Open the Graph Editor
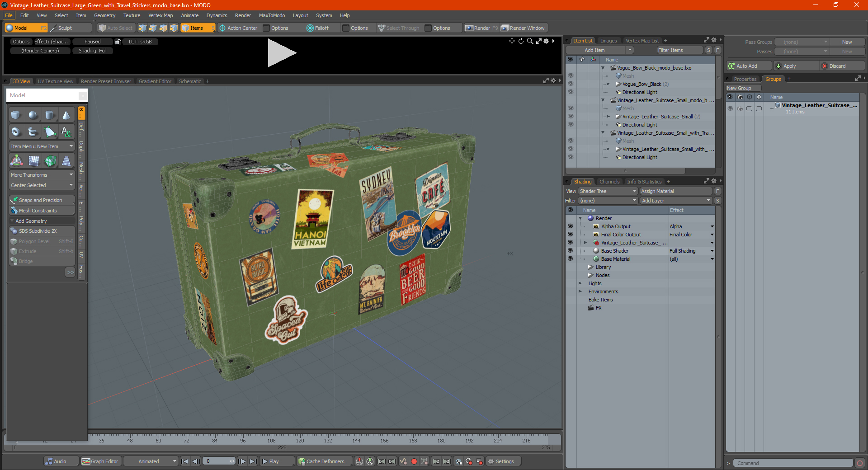Viewport: 868px width, 470px height. click(100, 461)
